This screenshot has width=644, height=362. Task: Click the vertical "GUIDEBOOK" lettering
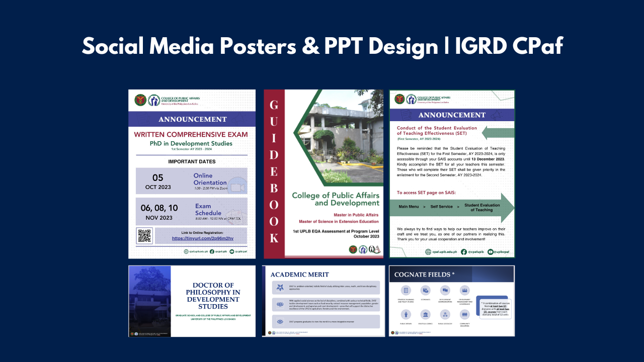point(274,171)
